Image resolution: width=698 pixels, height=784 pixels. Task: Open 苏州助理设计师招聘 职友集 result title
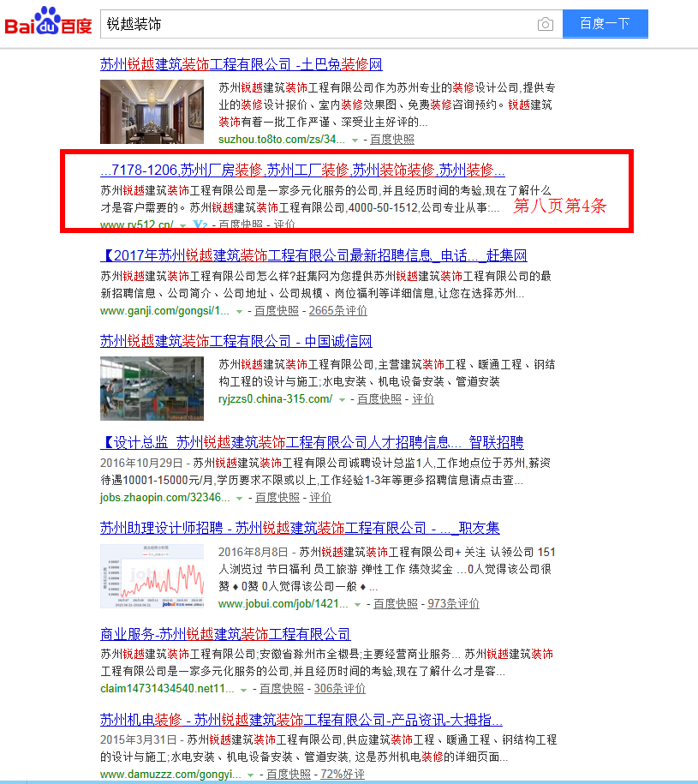tap(300, 528)
